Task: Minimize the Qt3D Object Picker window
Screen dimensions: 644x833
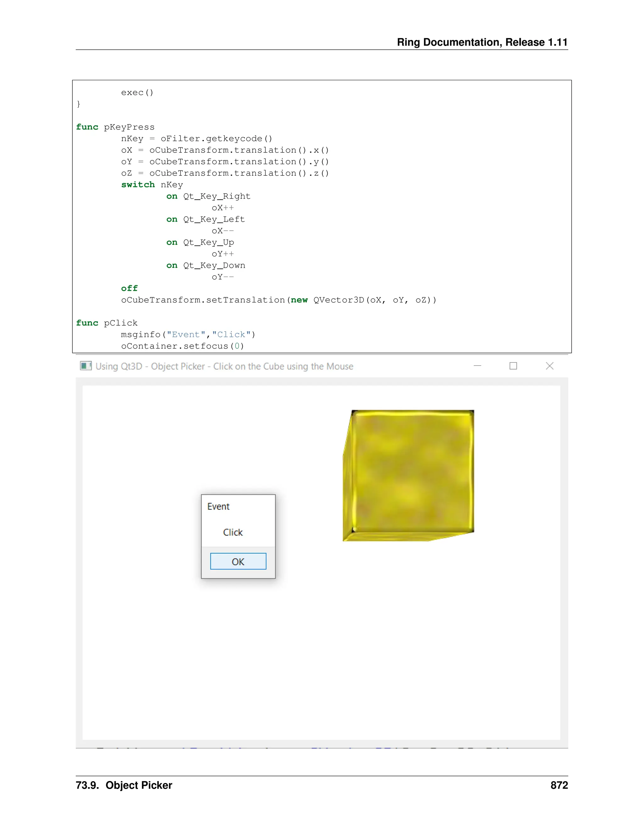Action: pyautogui.click(x=477, y=366)
